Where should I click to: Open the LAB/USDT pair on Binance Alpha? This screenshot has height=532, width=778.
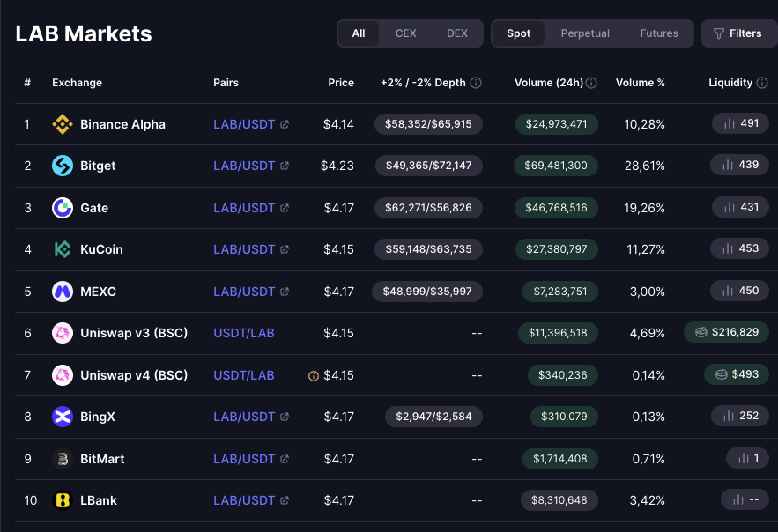(244, 124)
